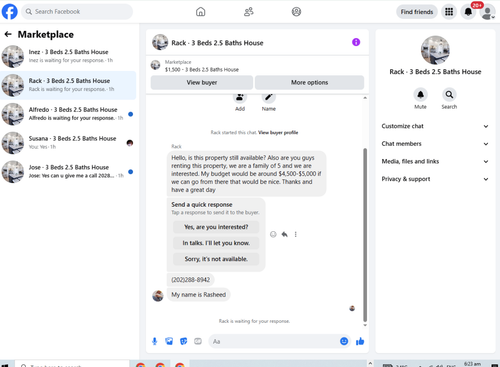
Task: Open Inez conversation in Marketplace list
Action: pyautogui.click(x=68, y=56)
